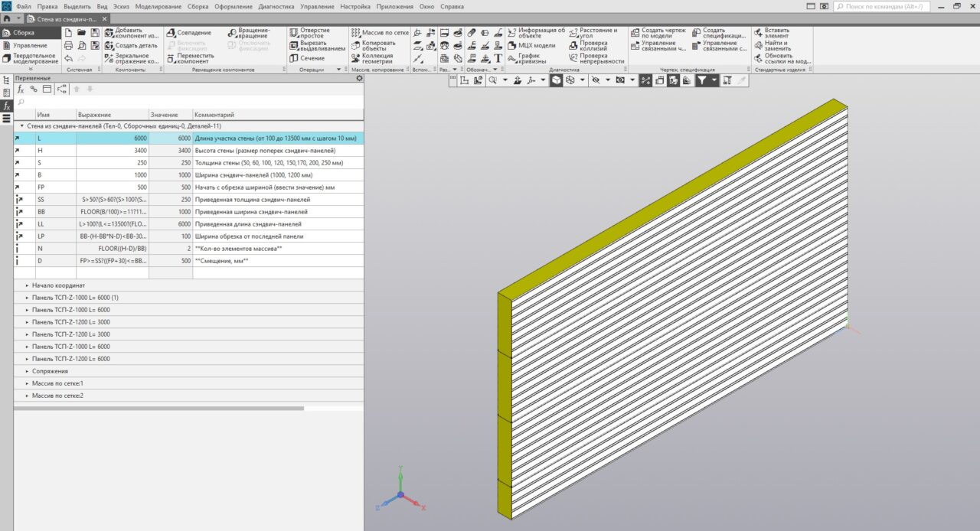Open dropdown arrow next to crossed eye icon

[608, 80]
